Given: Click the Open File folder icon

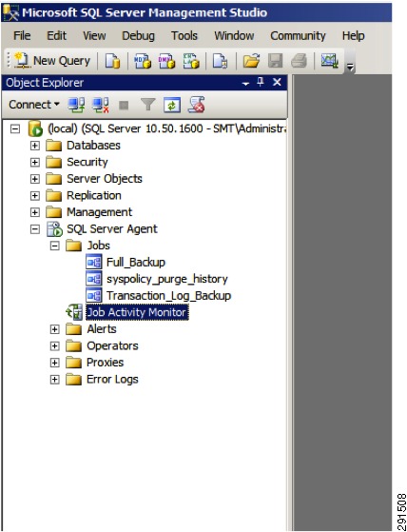Looking at the screenshot, I should click(x=251, y=62).
